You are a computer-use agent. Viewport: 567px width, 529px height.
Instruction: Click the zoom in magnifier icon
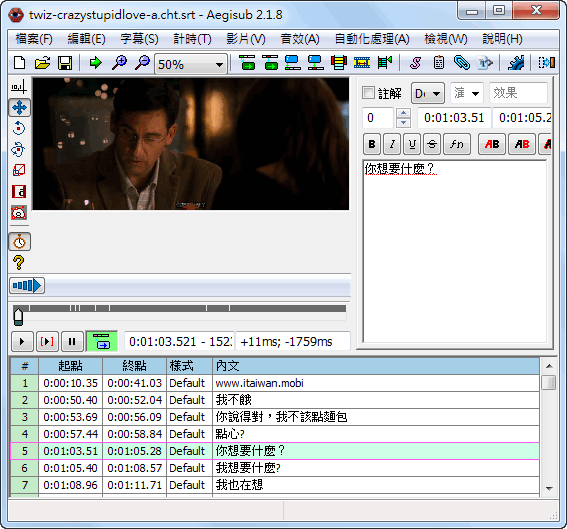[119, 63]
